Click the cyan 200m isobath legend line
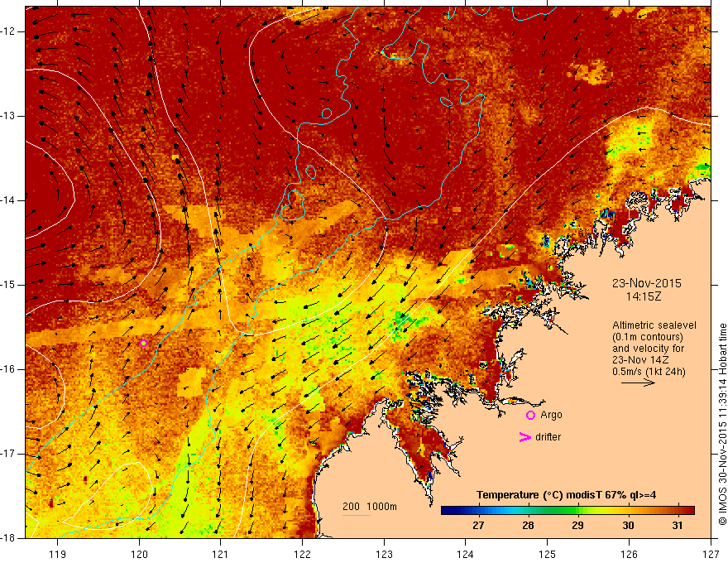This screenshot has width=728, height=563. point(356,515)
